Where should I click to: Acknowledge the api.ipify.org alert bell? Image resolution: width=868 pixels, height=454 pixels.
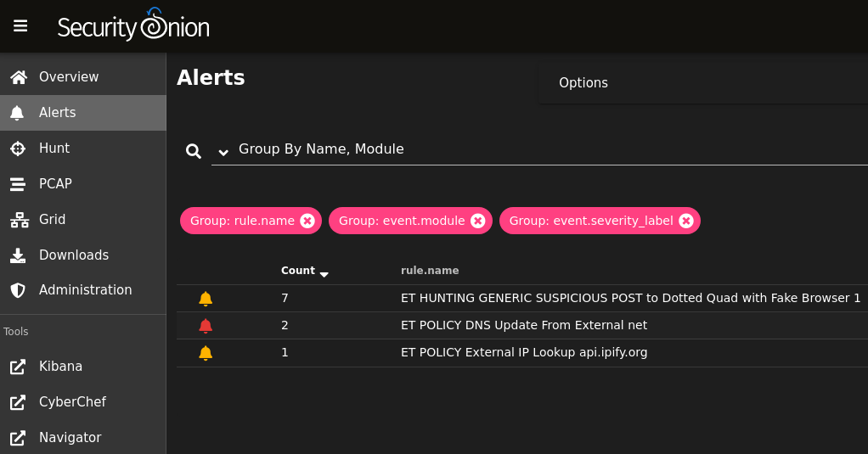tap(206, 353)
